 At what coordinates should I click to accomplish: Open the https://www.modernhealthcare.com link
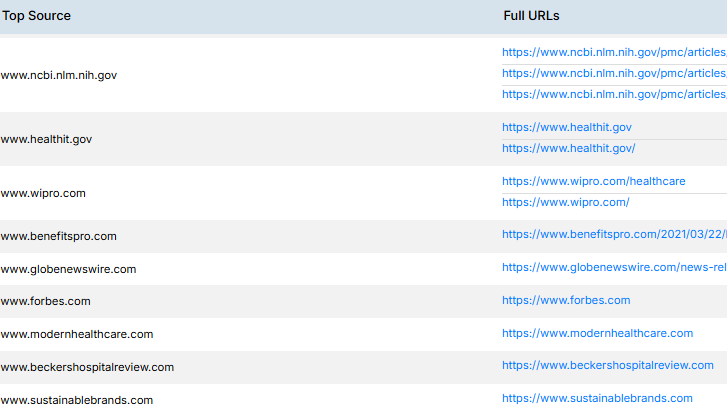[x=597, y=333]
